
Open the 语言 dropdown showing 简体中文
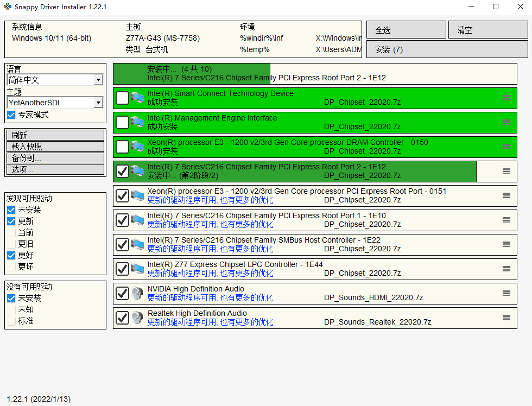click(98, 80)
